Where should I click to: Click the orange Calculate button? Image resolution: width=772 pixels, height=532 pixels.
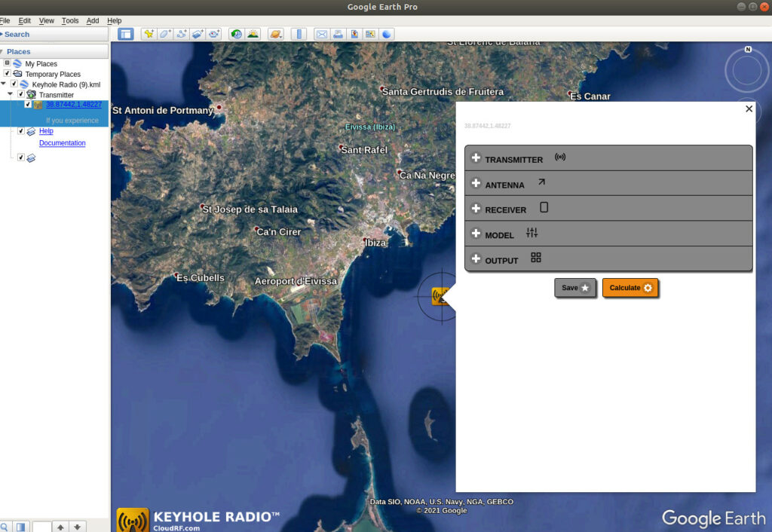(x=630, y=288)
